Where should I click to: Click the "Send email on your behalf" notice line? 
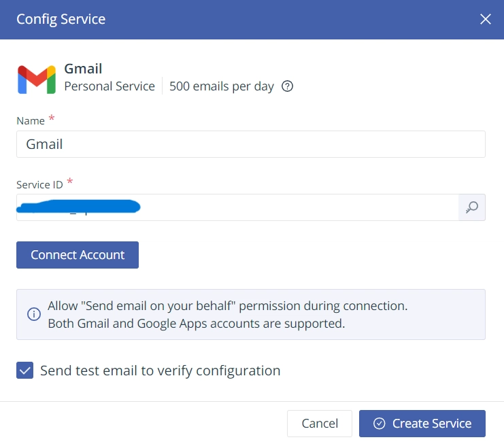pos(228,305)
